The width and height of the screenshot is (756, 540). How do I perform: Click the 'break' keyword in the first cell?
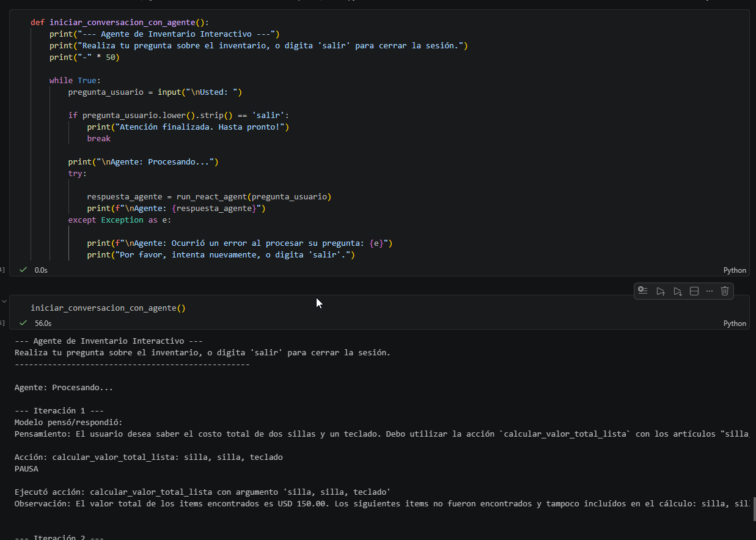click(99, 139)
